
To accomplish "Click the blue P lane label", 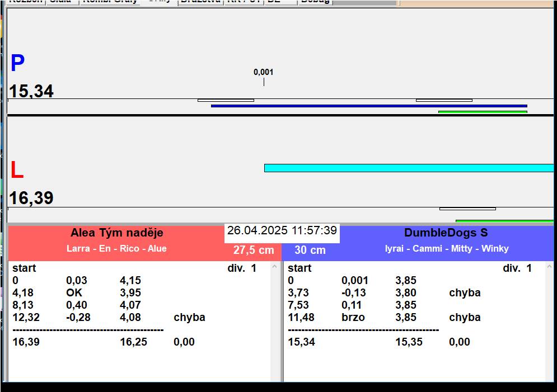I will 17,64.
